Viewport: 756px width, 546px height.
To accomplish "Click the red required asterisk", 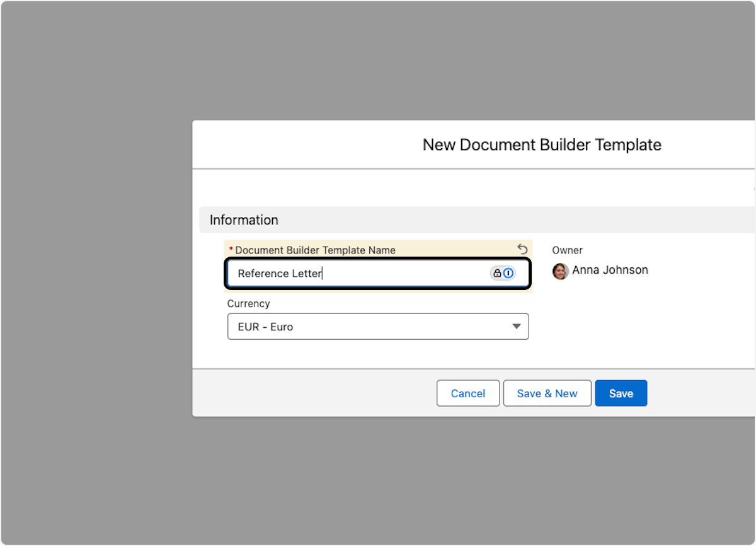I will pyautogui.click(x=231, y=250).
